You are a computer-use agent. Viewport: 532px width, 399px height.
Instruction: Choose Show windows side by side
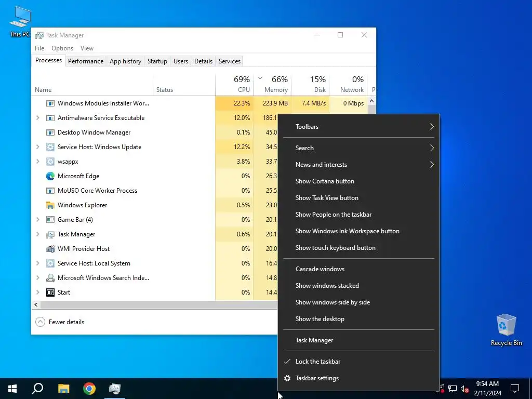click(358, 302)
